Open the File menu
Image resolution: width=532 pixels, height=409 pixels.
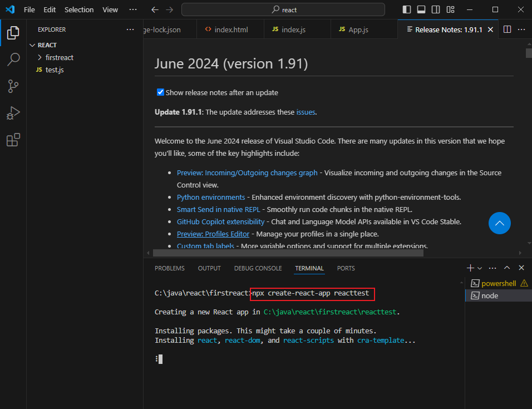pyautogui.click(x=29, y=9)
